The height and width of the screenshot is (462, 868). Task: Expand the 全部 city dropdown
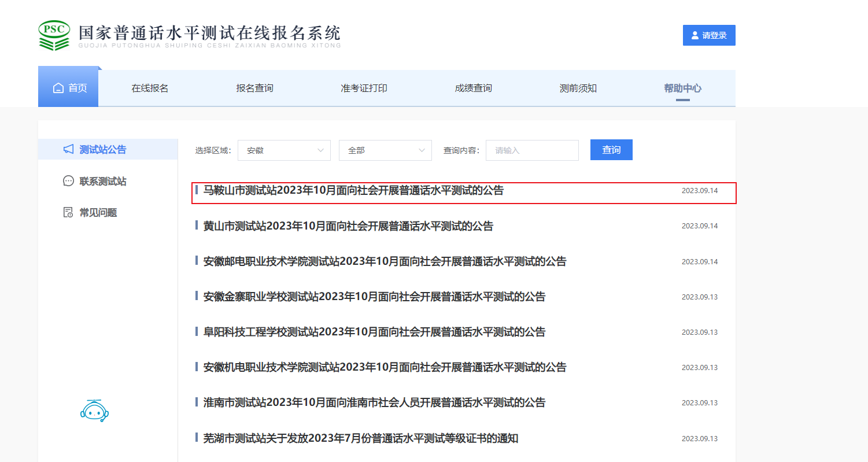pyautogui.click(x=385, y=150)
